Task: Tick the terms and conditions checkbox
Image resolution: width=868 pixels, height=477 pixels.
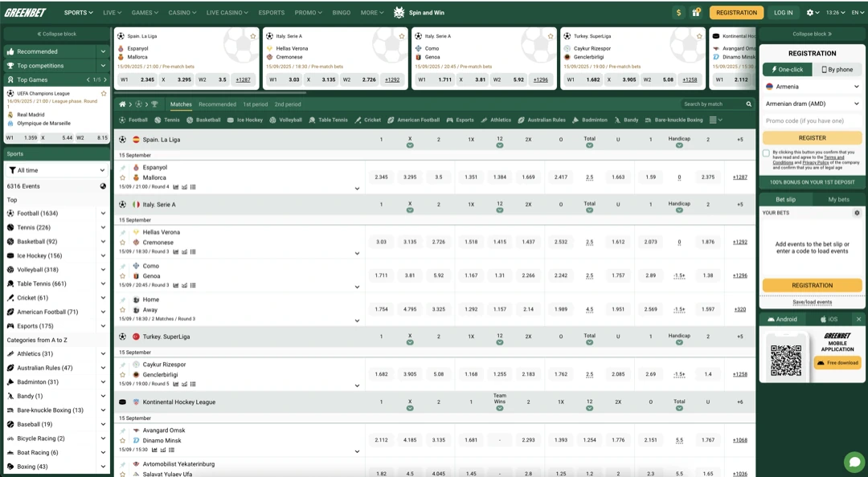Action: click(766, 153)
